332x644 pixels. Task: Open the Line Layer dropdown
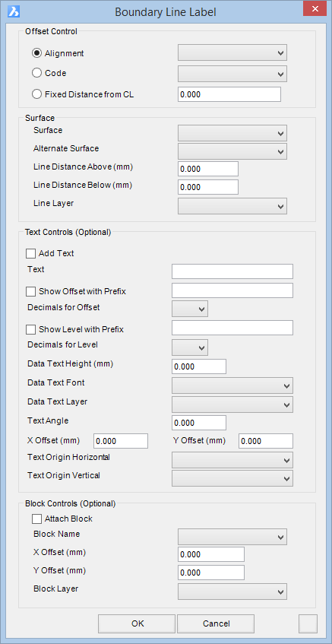(232, 206)
